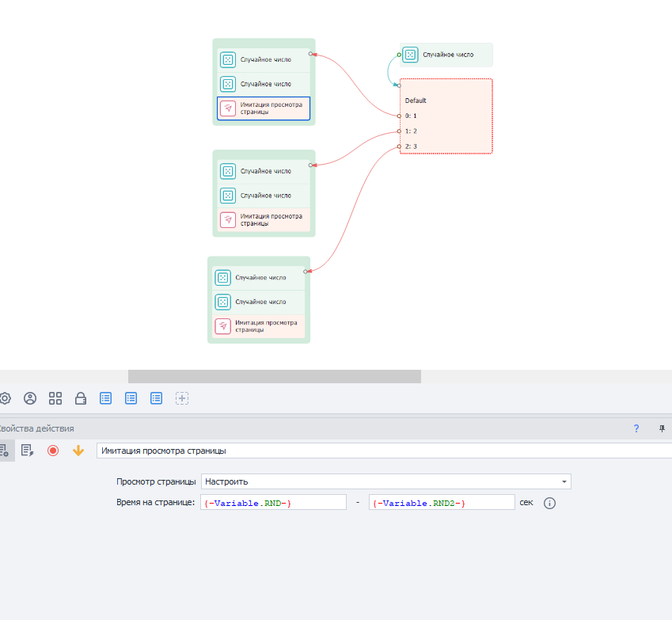The width and height of the screenshot is (672, 620).
Task: Click the horizontal scrollbar under the canvas
Action: pyautogui.click(x=274, y=376)
